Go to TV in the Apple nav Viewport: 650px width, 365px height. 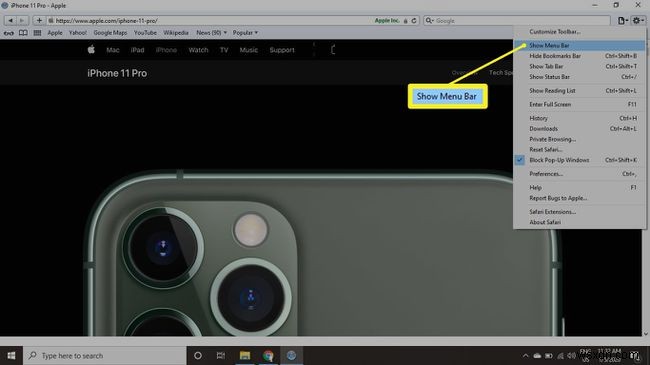click(x=224, y=50)
